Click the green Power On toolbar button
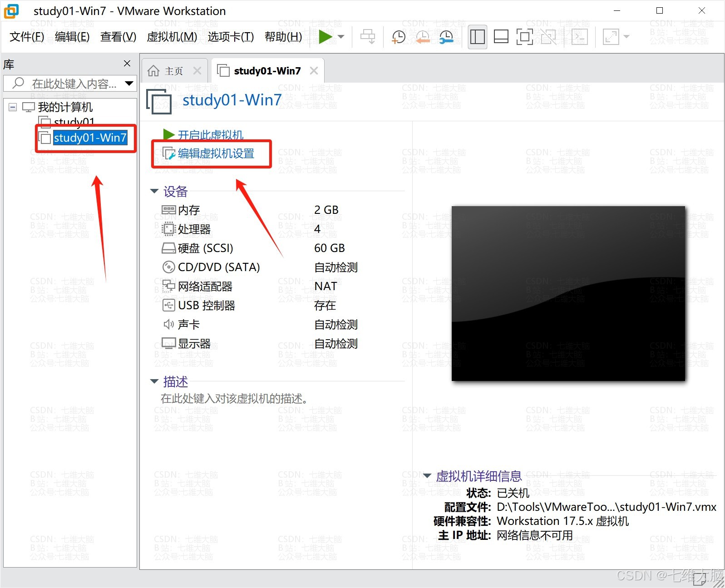This screenshot has height=588, width=725. (x=325, y=37)
